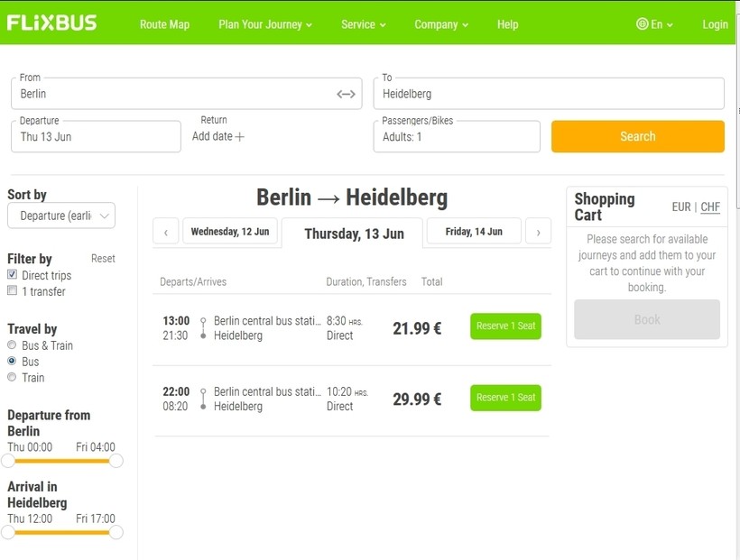
Task: Click the route stops icon for 22:00 trip
Action: click(x=203, y=399)
